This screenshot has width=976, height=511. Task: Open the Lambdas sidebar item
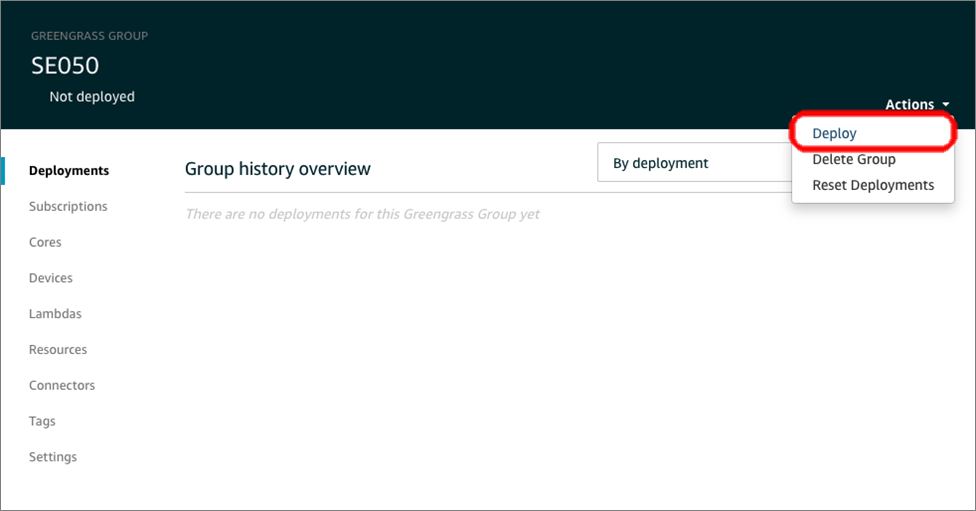(x=55, y=314)
